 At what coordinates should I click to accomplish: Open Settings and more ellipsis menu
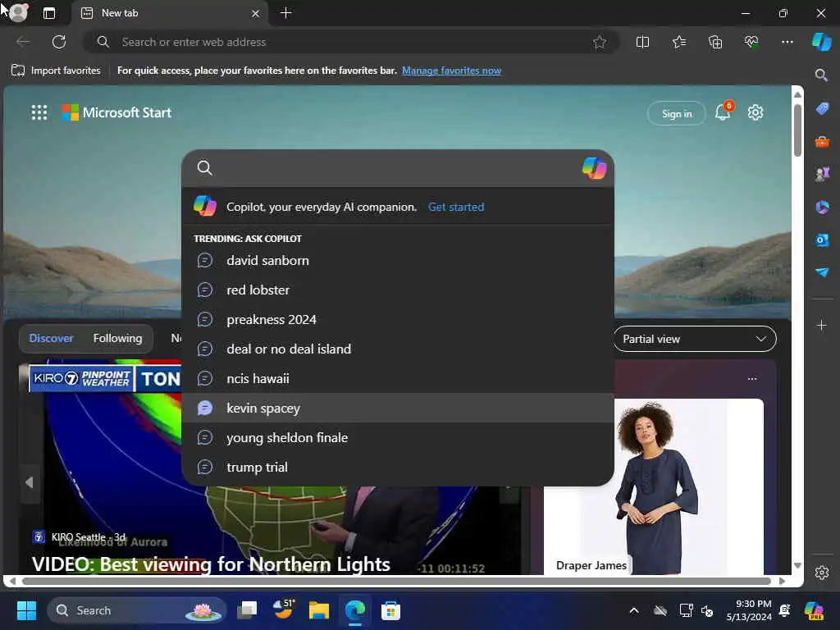(x=787, y=42)
